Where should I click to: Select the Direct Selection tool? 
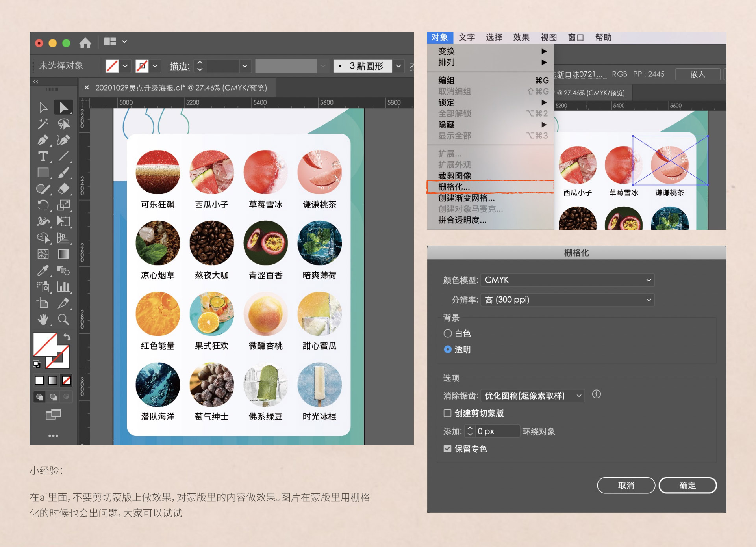click(63, 107)
